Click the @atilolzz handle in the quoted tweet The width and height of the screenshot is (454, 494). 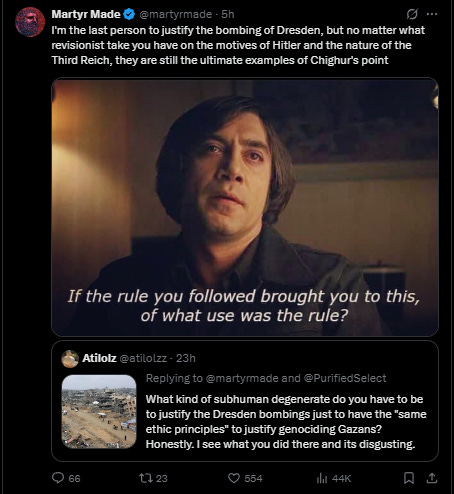point(143,358)
